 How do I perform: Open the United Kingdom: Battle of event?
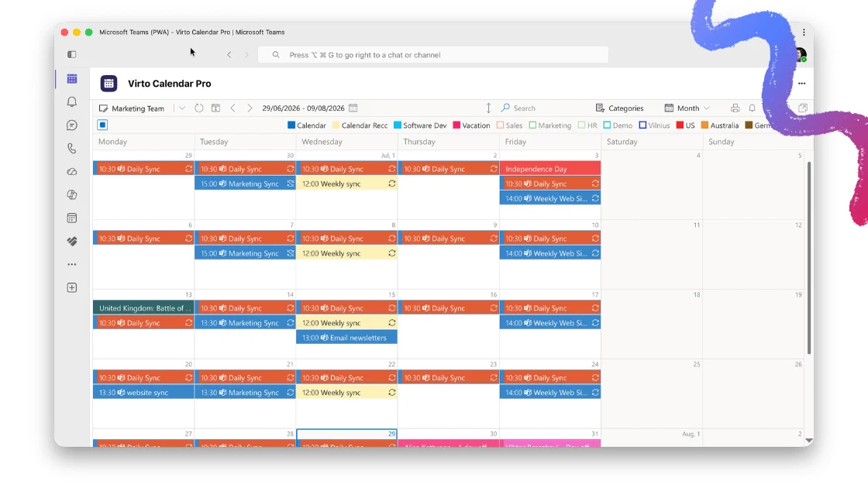coord(143,308)
